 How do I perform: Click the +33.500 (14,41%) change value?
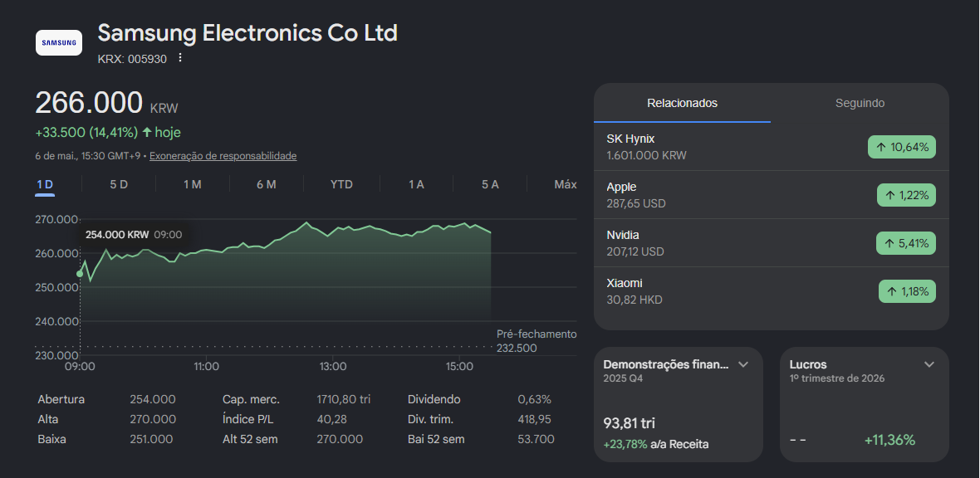pyautogui.click(x=86, y=133)
